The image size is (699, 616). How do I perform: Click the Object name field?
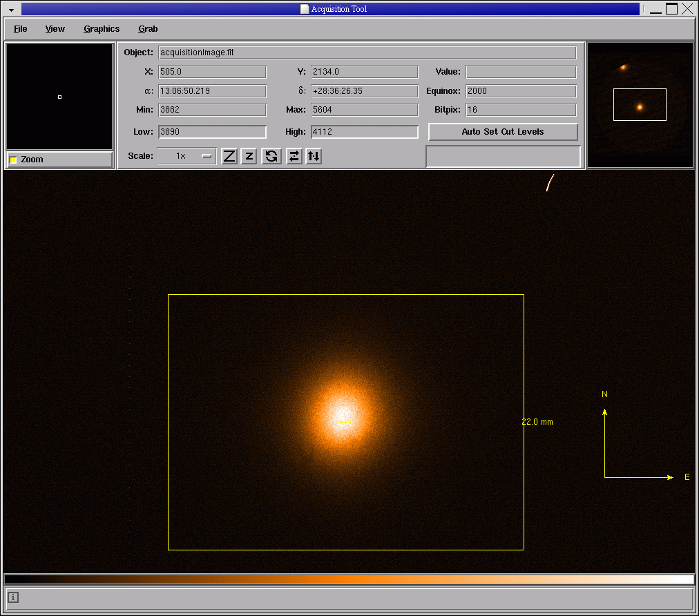coord(367,52)
